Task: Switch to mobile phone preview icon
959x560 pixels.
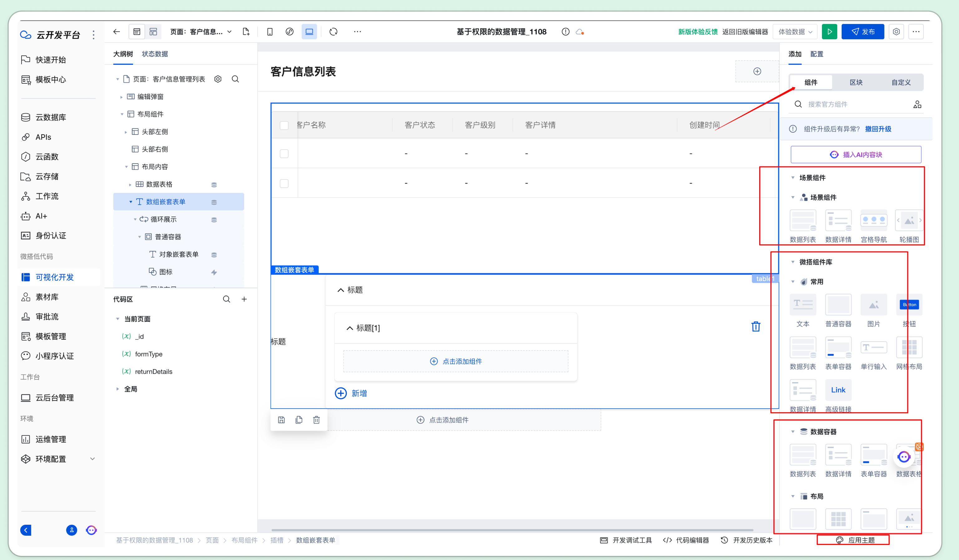Action: (270, 32)
